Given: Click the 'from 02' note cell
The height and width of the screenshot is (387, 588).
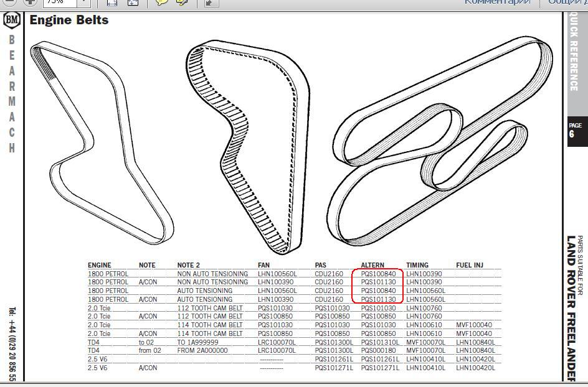Looking at the screenshot, I should pos(150,350).
